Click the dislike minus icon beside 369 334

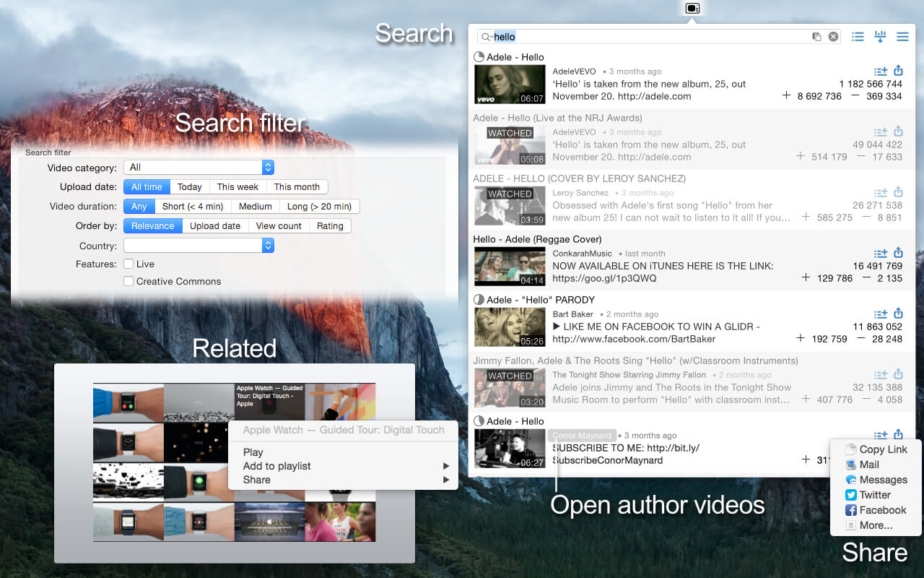(855, 95)
